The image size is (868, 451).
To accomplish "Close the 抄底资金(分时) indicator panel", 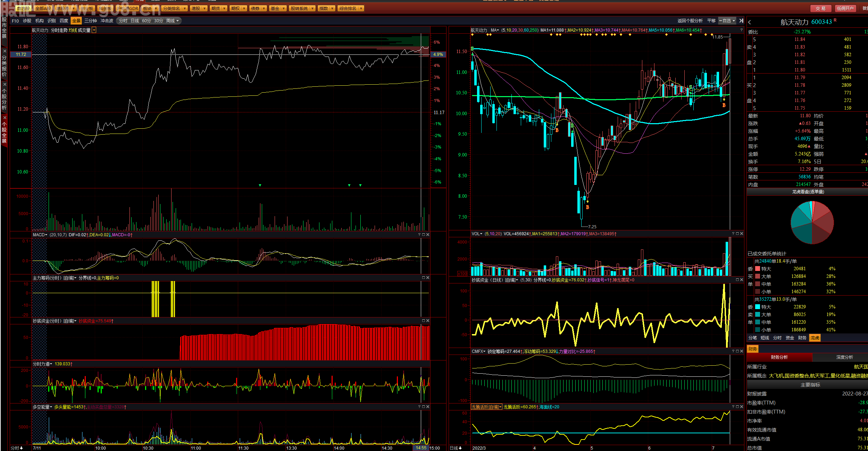I will 428,321.
